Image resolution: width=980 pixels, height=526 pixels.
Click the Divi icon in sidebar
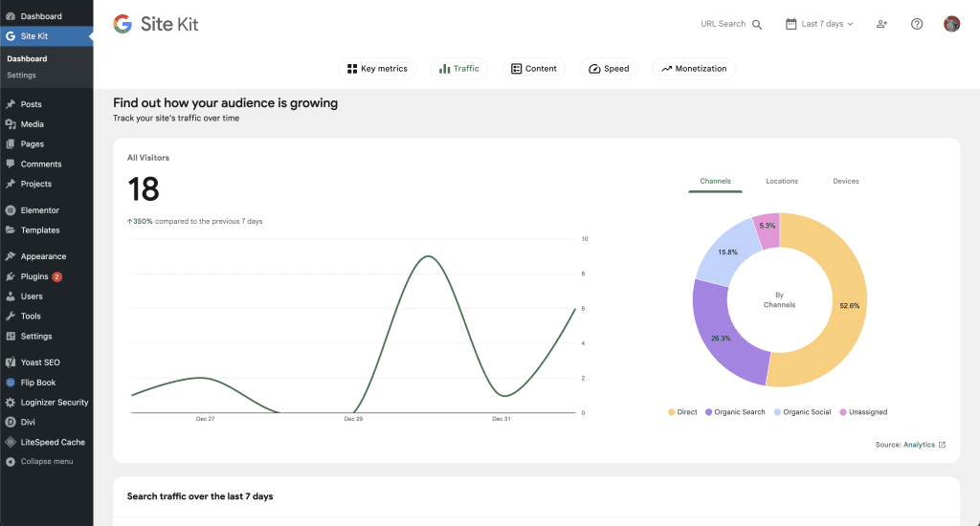11,423
